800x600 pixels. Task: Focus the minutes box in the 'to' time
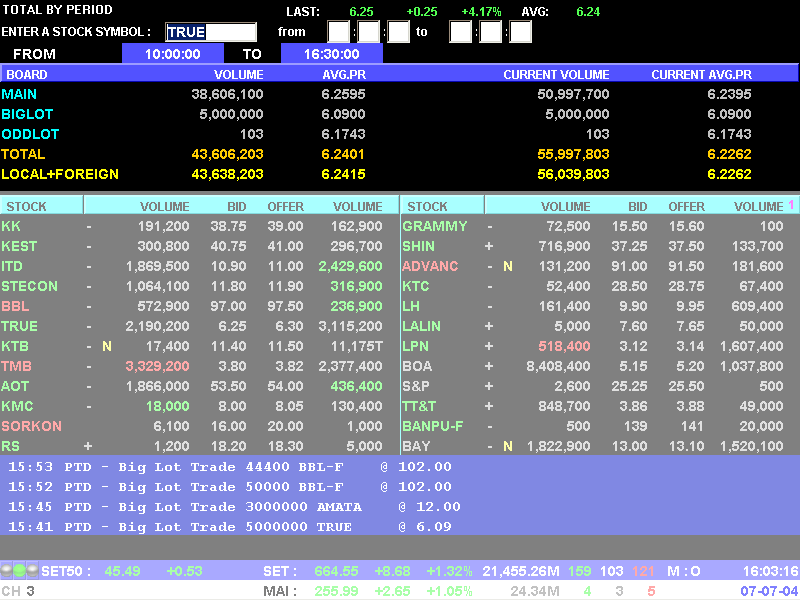click(x=490, y=32)
